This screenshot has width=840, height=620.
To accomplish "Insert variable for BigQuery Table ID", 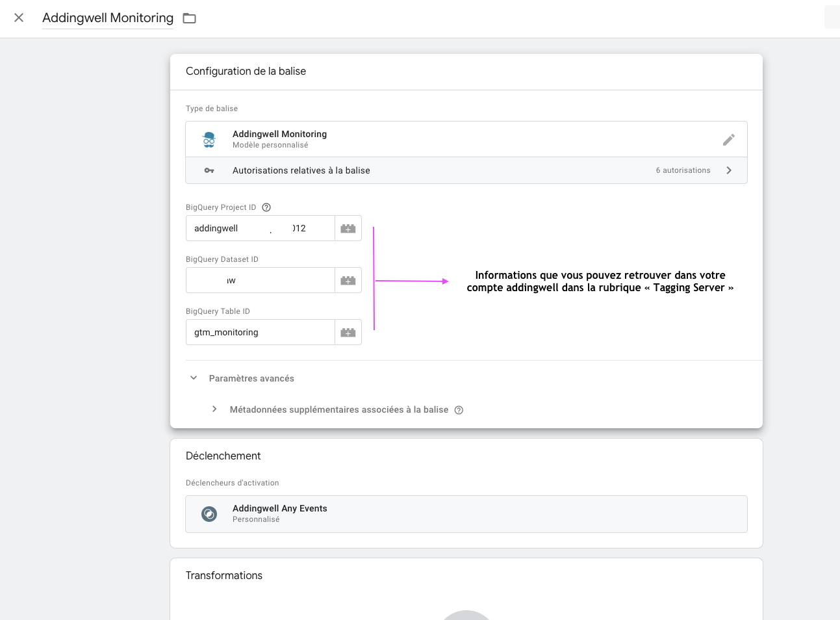I will coord(348,332).
